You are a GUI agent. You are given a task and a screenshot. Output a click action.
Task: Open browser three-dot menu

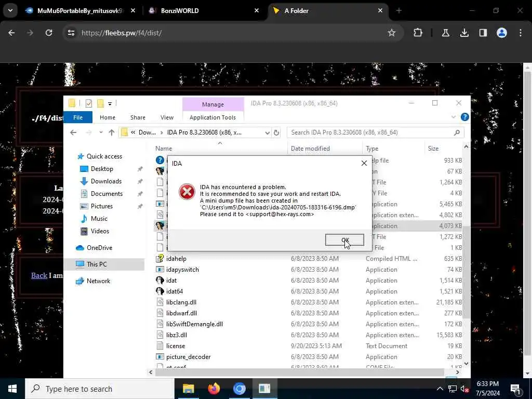[521, 33]
